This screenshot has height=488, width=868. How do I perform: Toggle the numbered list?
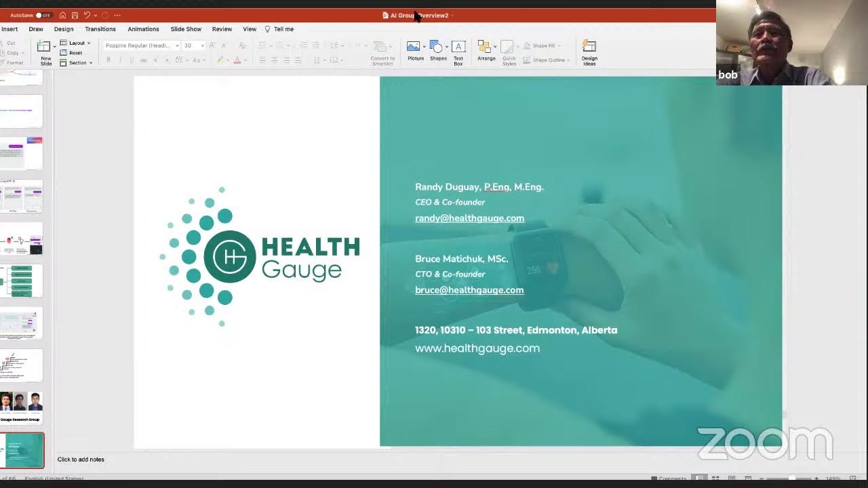pos(280,45)
